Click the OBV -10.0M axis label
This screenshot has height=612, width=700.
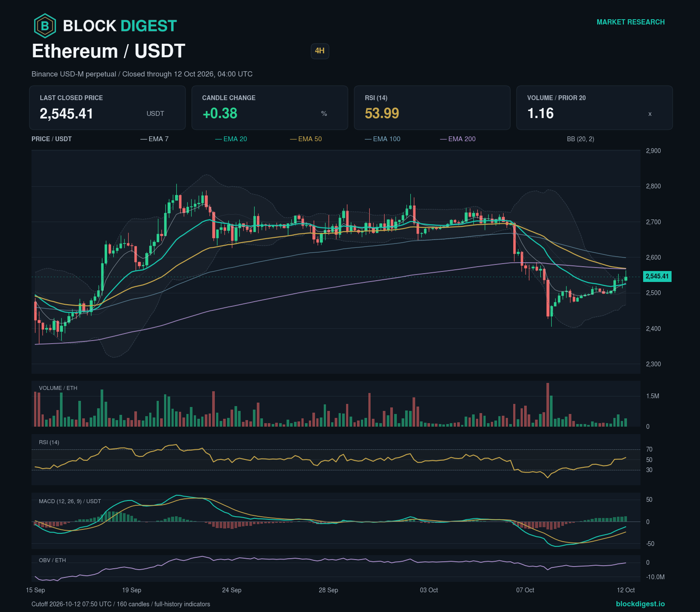(x=655, y=577)
